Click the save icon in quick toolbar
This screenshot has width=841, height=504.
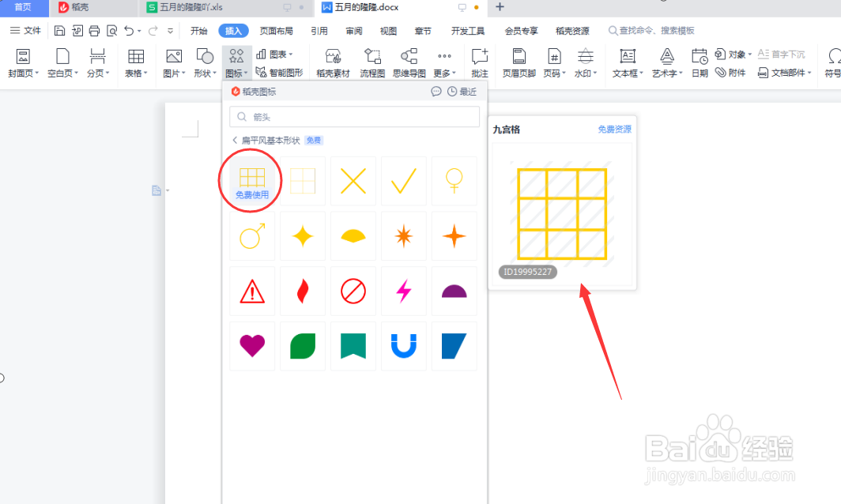click(x=59, y=31)
